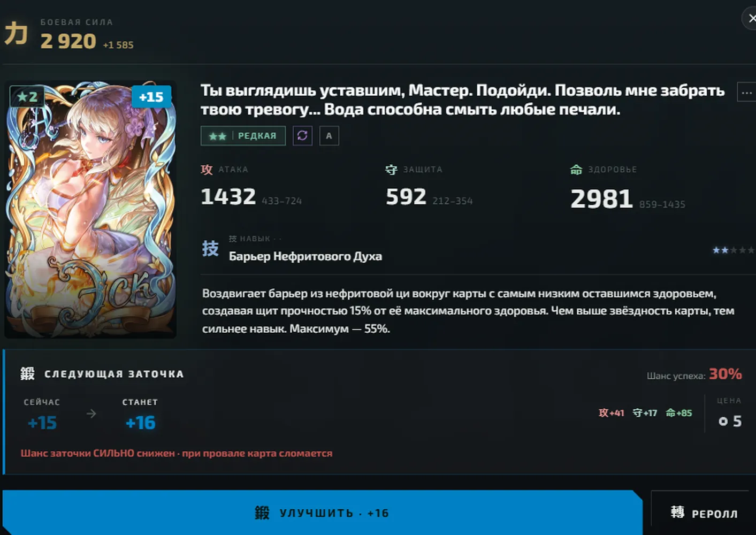Click the СЛЕДУЮЩАЯ ЗАТОЧКА section title

click(x=114, y=374)
